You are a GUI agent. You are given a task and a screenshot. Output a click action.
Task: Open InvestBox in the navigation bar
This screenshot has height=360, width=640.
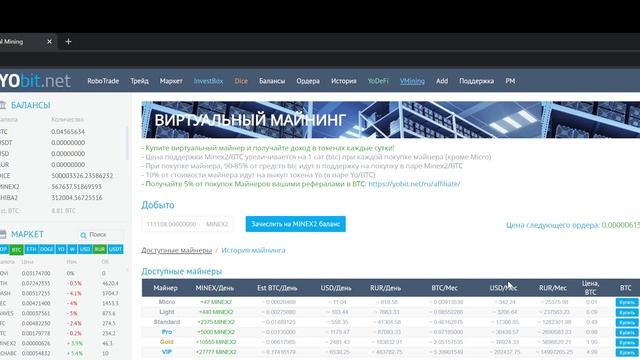pyautogui.click(x=208, y=81)
